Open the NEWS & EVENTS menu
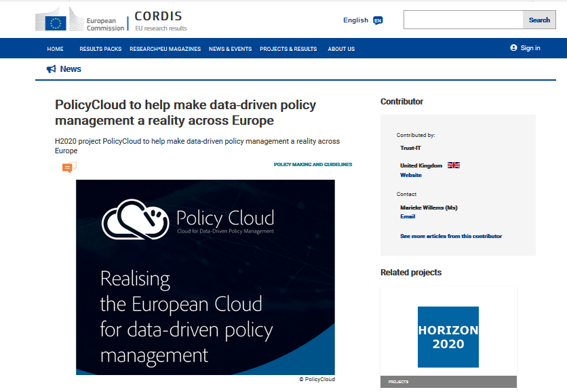This screenshot has width=567, height=392. (231, 49)
